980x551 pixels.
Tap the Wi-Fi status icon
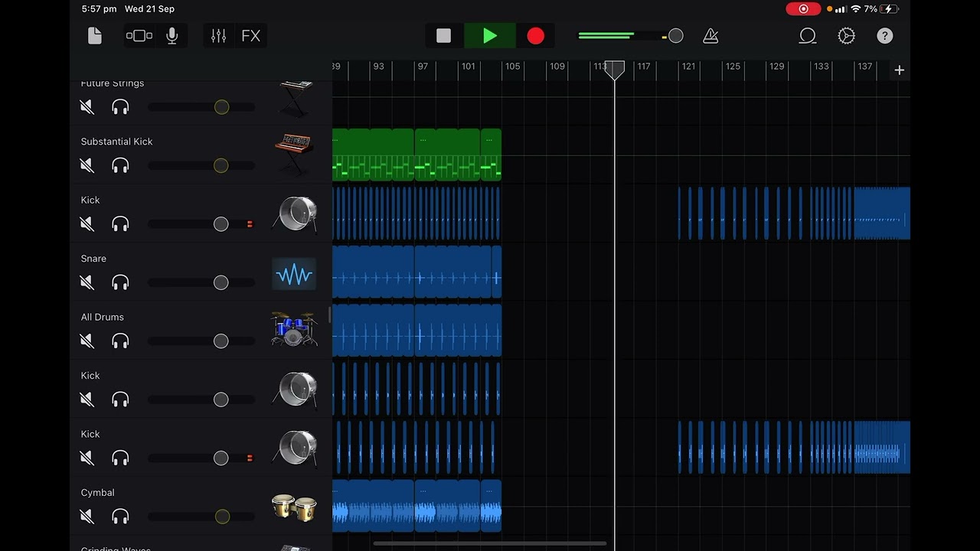tap(856, 9)
